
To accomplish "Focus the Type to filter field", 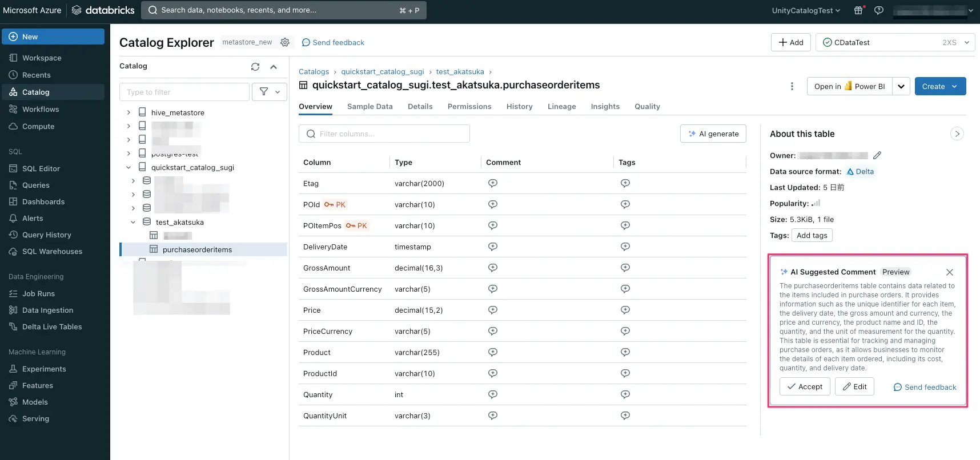I will [x=184, y=92].
